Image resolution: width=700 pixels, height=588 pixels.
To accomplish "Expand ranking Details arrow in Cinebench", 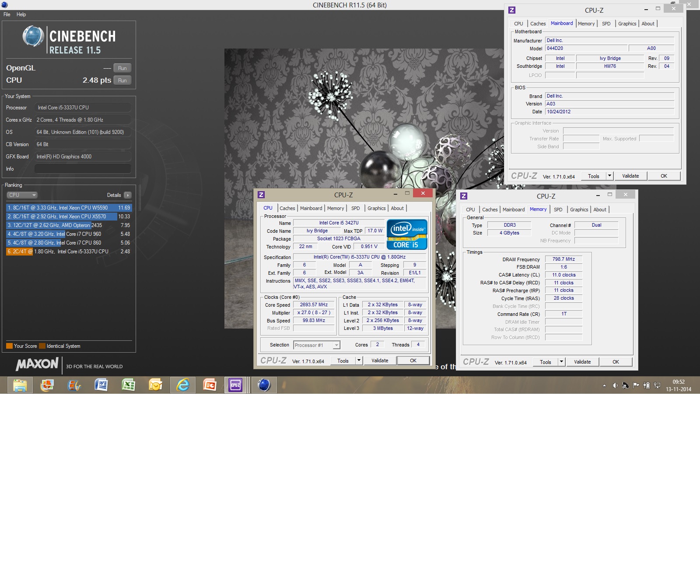I will point(128,195).
